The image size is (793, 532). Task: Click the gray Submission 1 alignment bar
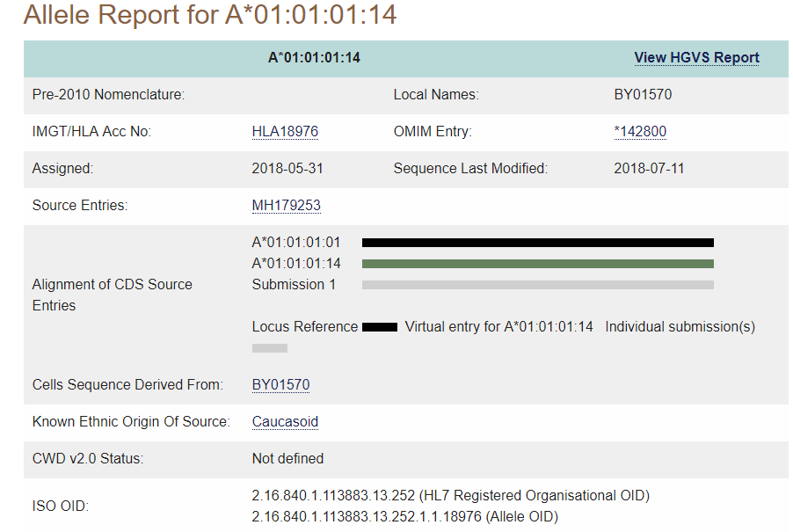tap(537, 285)
